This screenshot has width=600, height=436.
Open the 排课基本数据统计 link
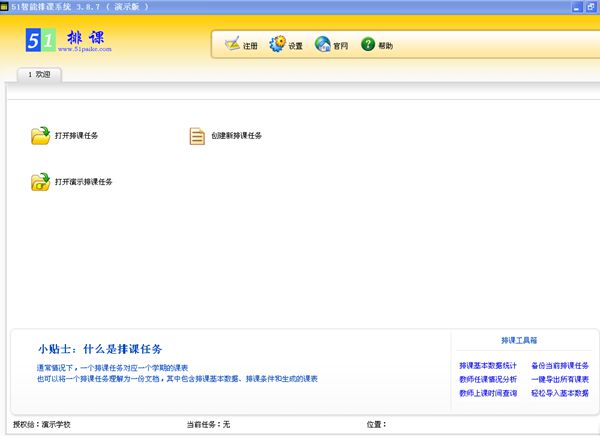tap(488, 366)
